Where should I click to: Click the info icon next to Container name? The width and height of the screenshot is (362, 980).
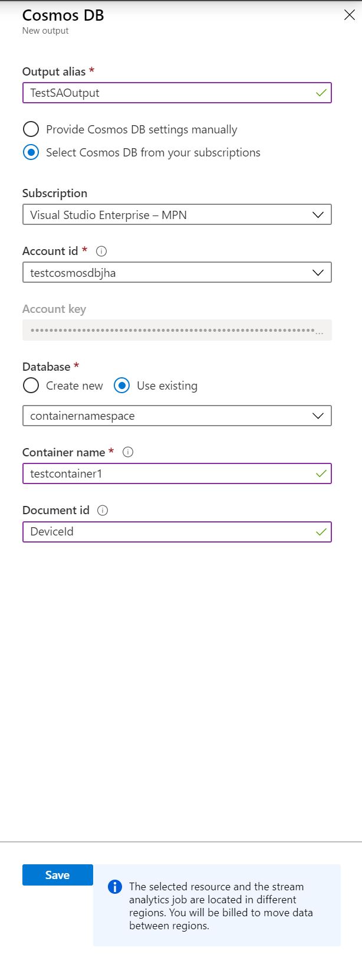pos(128,452)
